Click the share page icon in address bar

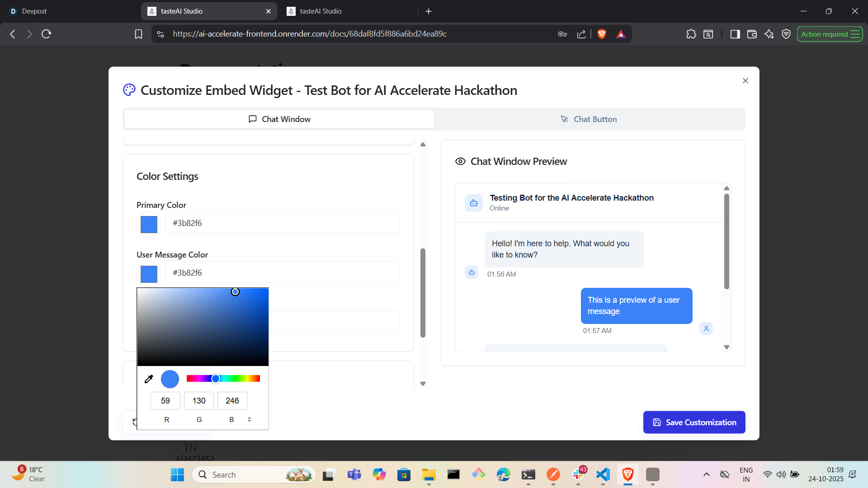click(x=581, y=34)
